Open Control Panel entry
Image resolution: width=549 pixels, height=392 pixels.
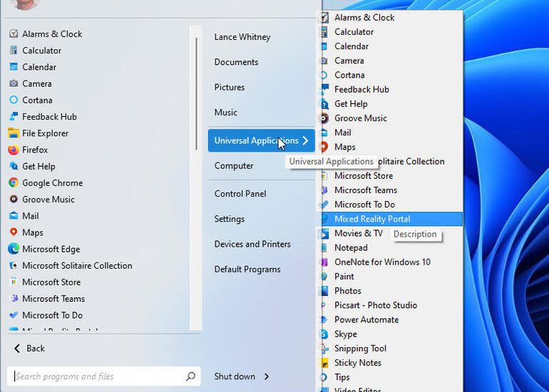(240, 194)
